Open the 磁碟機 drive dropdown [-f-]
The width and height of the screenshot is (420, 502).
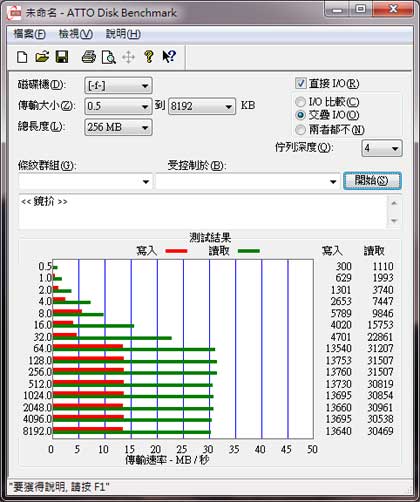118,86
